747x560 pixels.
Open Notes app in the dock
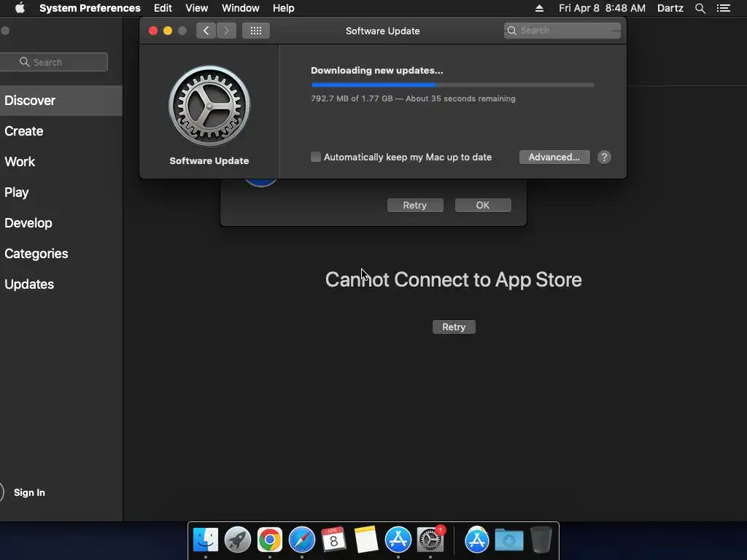coord(366,540)
